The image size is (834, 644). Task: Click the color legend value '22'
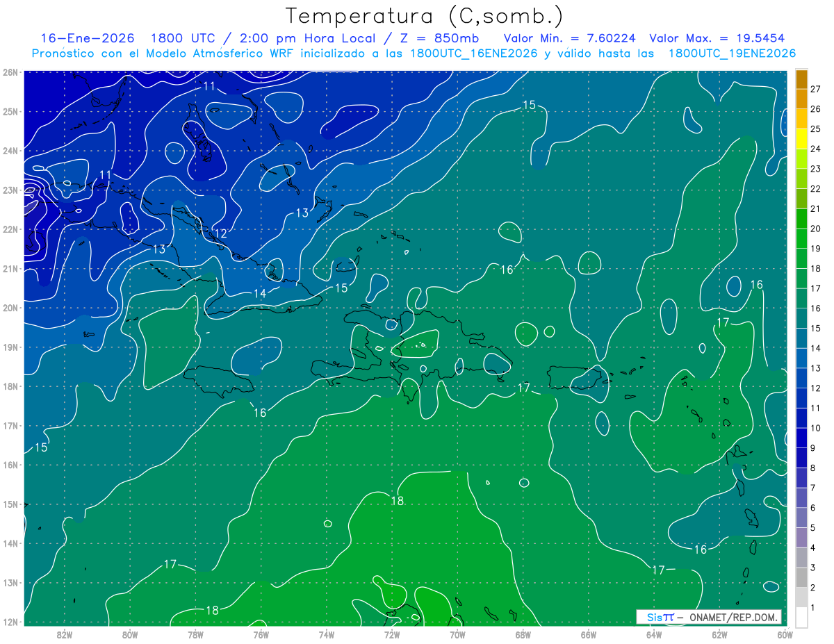(816, 188)
